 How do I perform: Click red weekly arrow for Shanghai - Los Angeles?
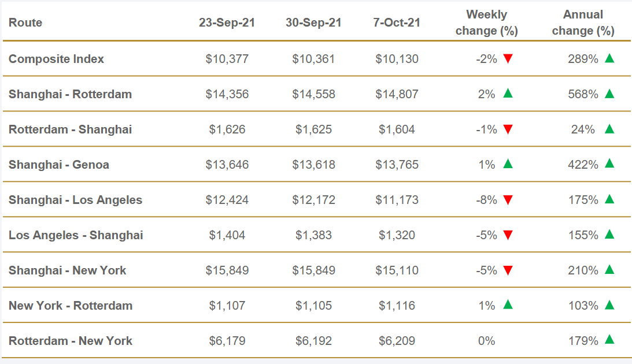[508, 200]
